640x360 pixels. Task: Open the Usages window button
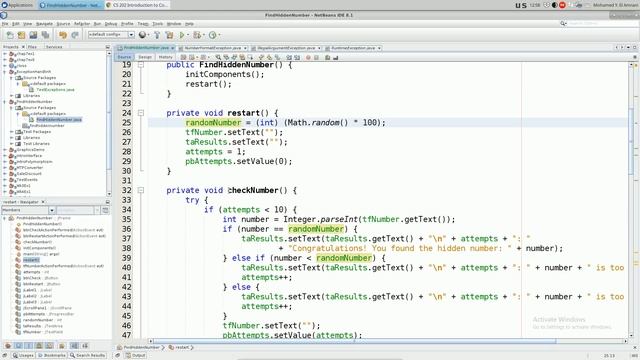tap(23, 356)
